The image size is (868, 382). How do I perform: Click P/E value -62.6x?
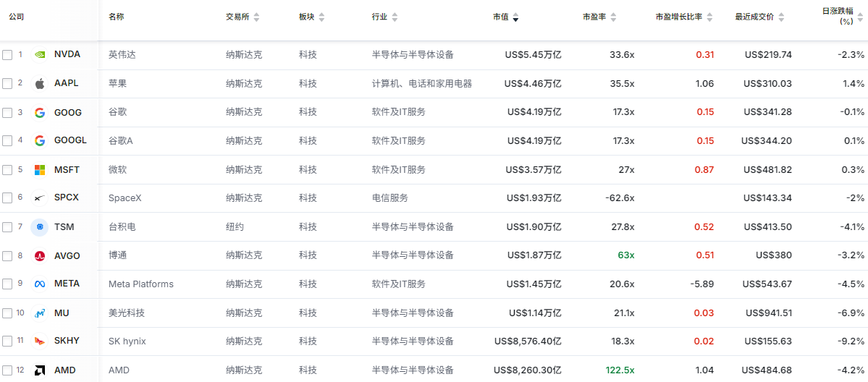pos(620,198)
